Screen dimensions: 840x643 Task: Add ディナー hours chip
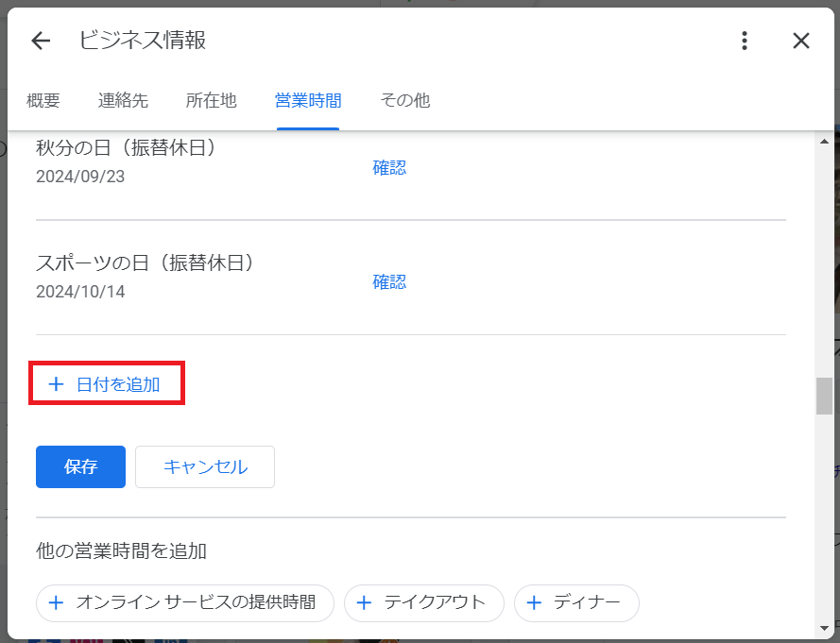coord(576,602)
